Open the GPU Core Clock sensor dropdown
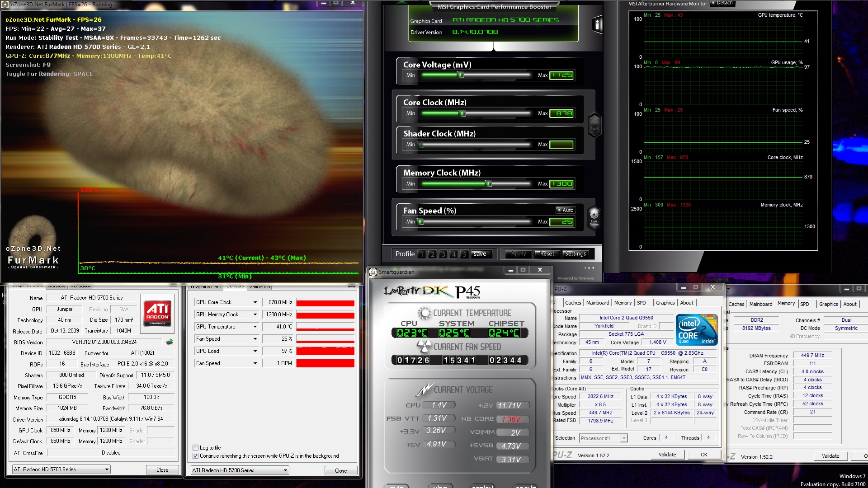Viewport: 868px width, 488px height. pos(255,302)
